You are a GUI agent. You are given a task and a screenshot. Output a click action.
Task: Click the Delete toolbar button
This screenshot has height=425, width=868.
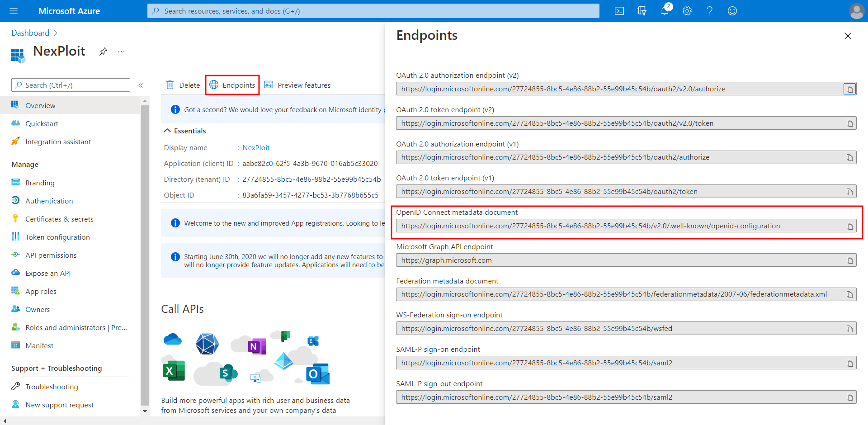(183, 85)
